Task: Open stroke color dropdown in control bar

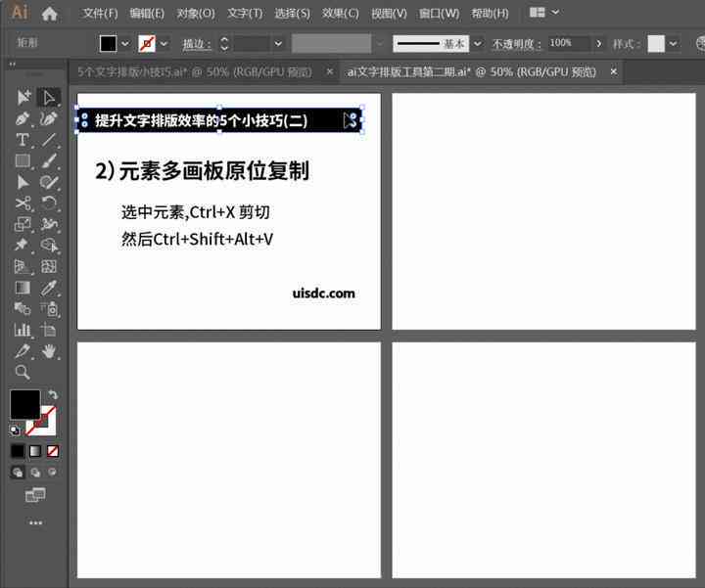Action: 164,44
